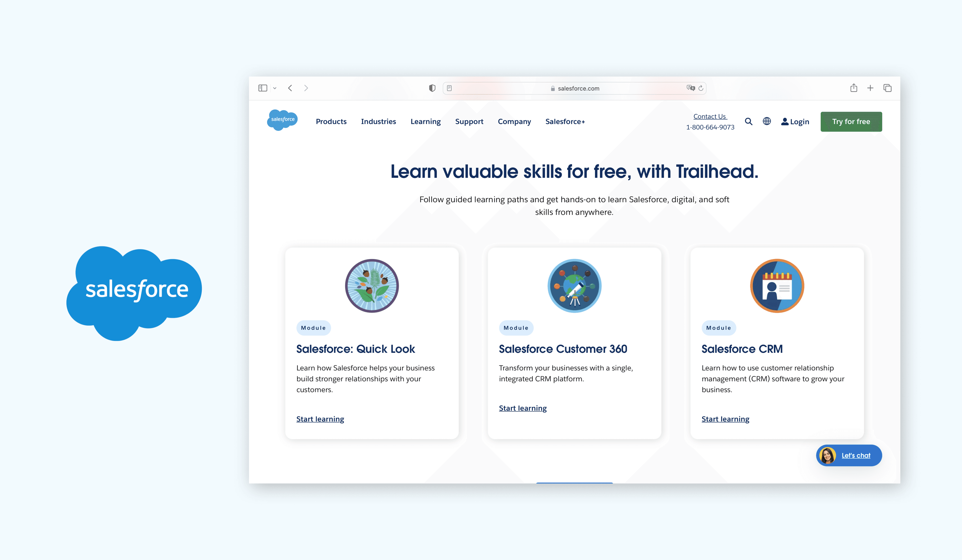
Task: Open the Salesforce Customer 360 title
Action: click(563, 349)
